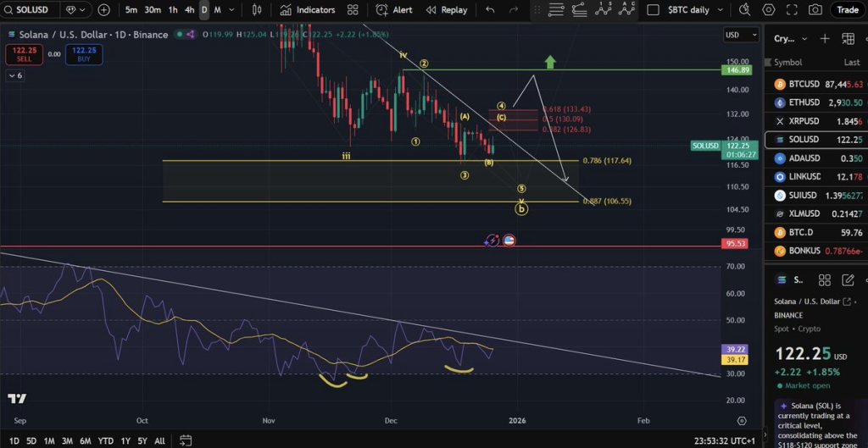
Task: Select the 4h timeframe
Action: (189, 10)
